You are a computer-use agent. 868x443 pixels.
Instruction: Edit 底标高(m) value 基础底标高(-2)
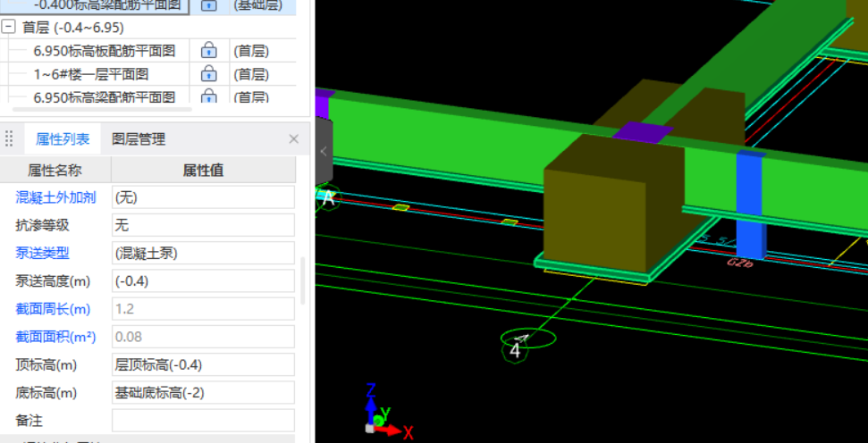pyautogui.click(x=203, y=393)
